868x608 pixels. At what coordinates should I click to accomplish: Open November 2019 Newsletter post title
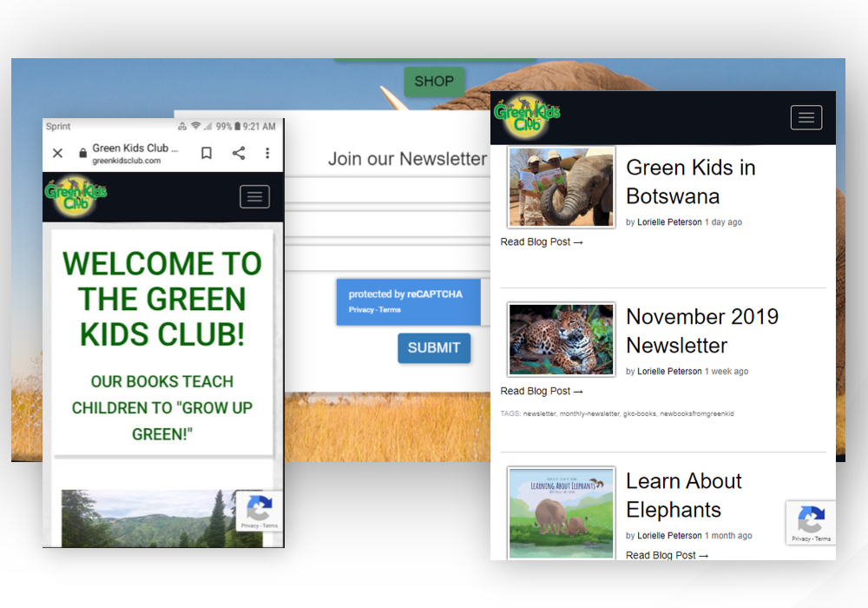tap(702, 331)
